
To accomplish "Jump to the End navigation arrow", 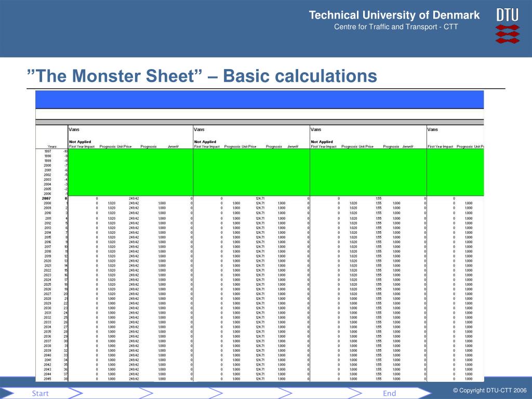I will pos(389,393).
